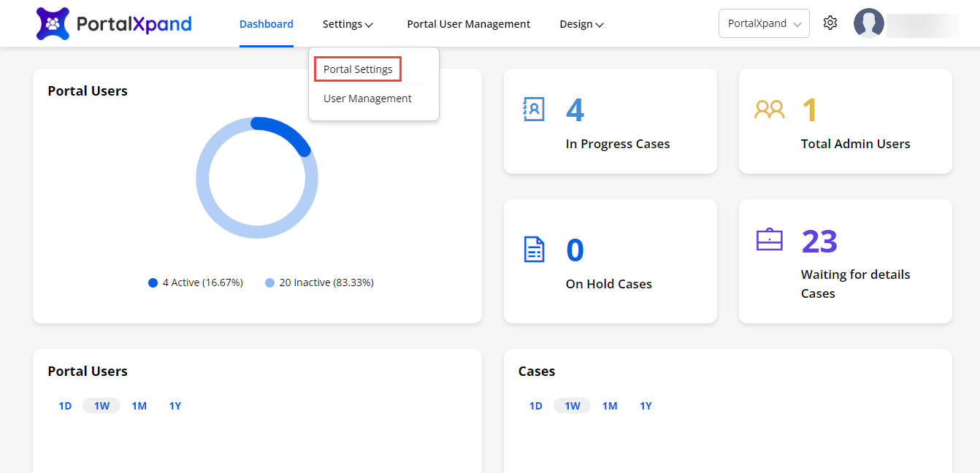Toggle the 4 Active legend dot
980x473 pixels.
pos(153,282)
